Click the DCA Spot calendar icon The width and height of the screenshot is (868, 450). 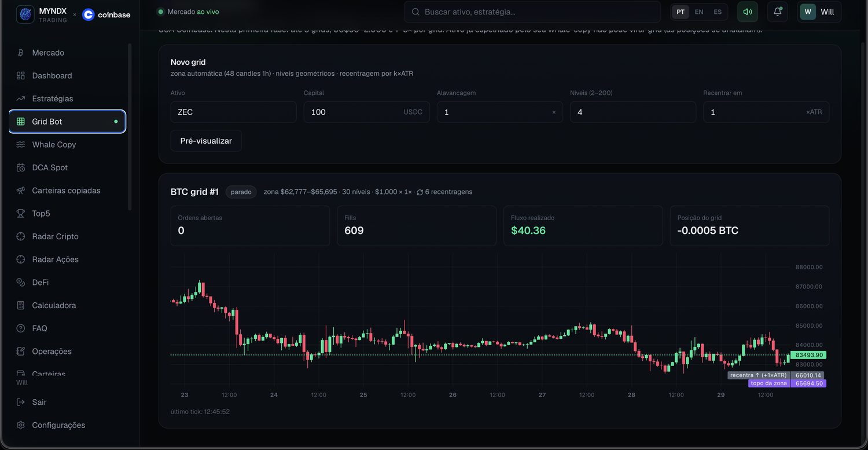point(21,167)
